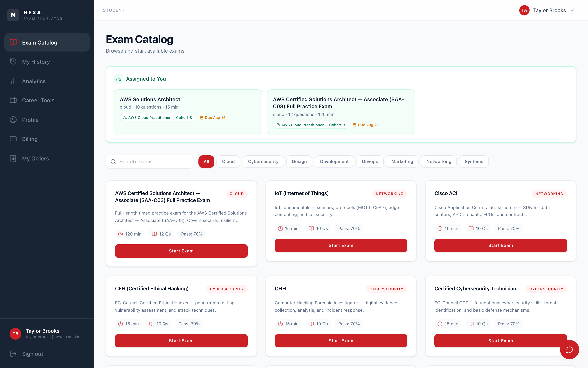This screenshot has height=368, width=588.
Task: Click the book icon next to 12 Qs
Action: [154, 234]
